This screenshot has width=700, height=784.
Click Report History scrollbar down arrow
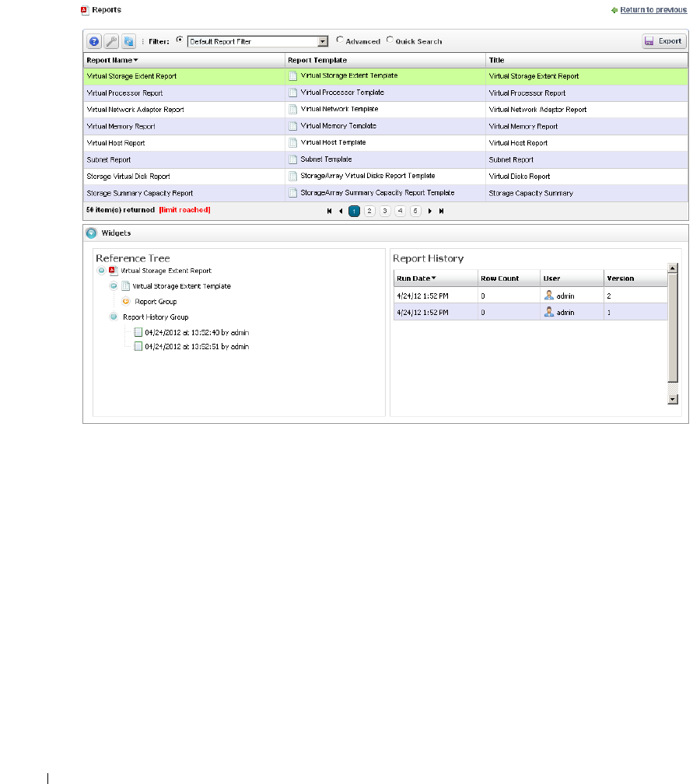(673, 399)
